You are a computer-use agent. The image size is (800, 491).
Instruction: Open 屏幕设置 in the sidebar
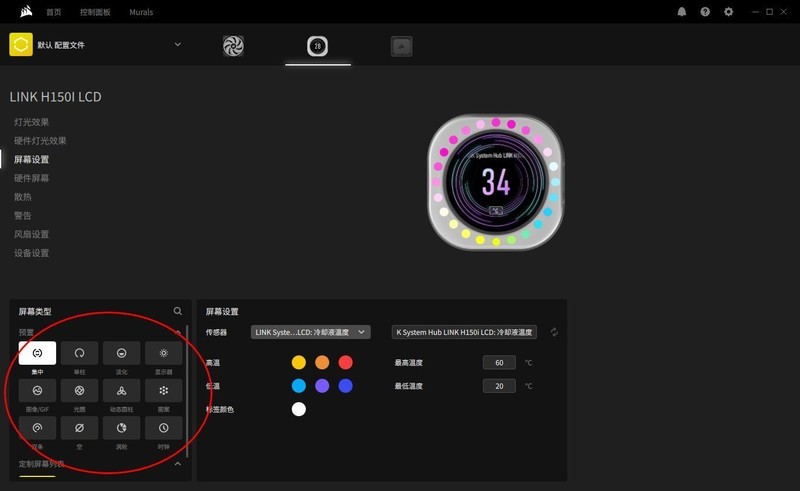32,159
